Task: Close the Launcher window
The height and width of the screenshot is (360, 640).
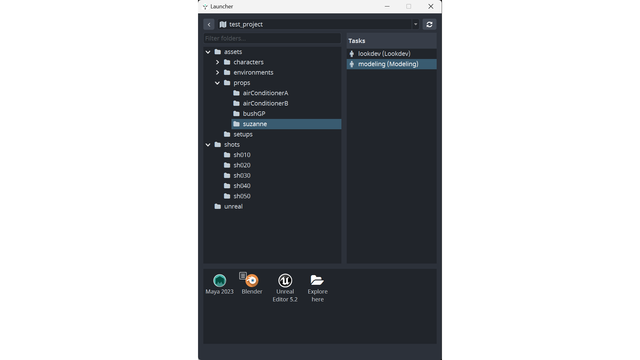Action: (431, 7)
